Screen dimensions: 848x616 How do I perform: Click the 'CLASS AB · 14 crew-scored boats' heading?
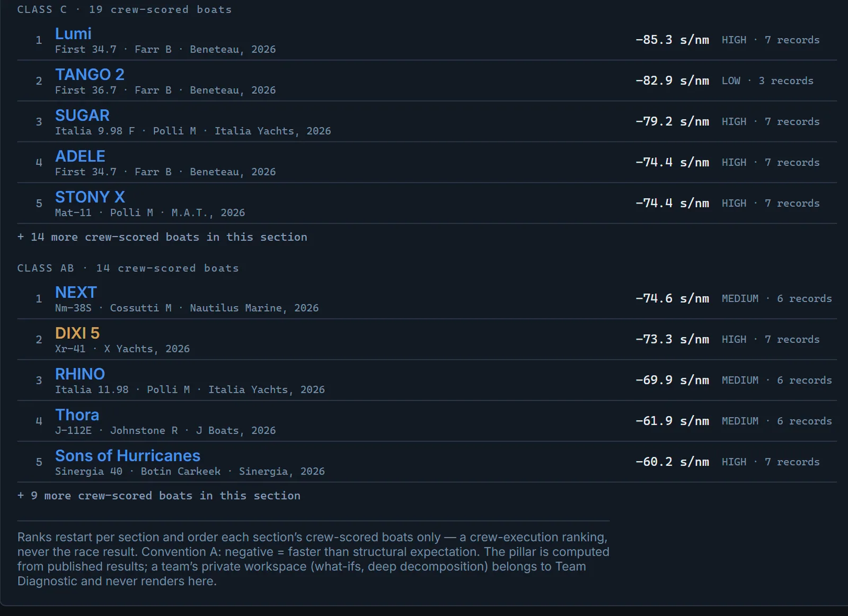click(128, 268)
